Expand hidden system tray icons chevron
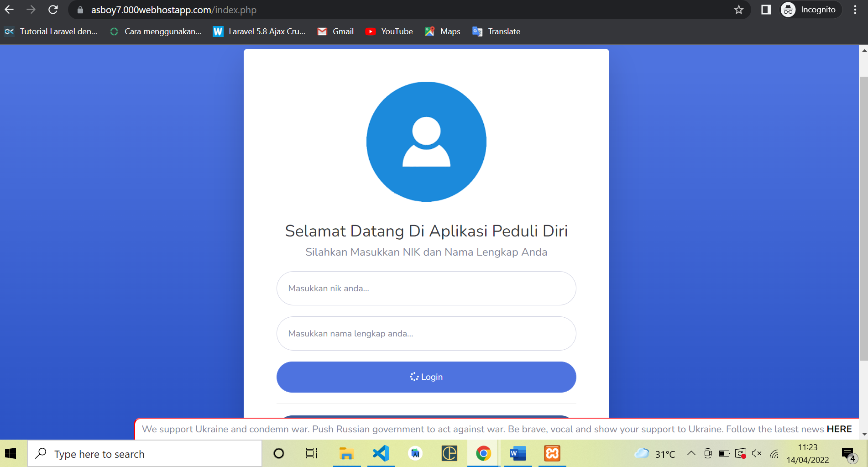The height and width of the screenshot is (467, 868). tap(691, 453)
